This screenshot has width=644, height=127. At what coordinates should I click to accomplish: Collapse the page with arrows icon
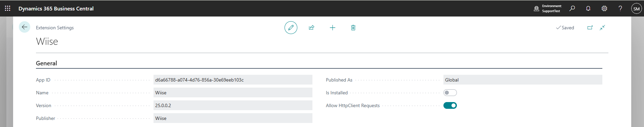(602, 28)
